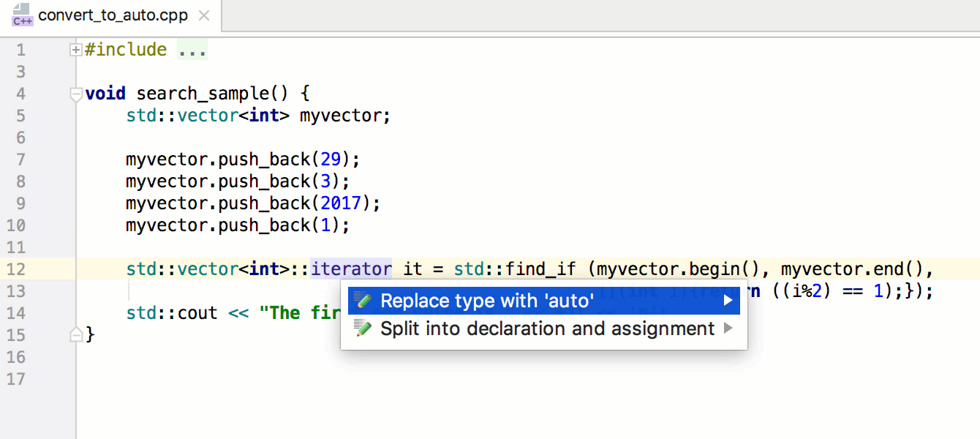
Task: Click push_back(3) call on line 8
Action: pos(284,181)
